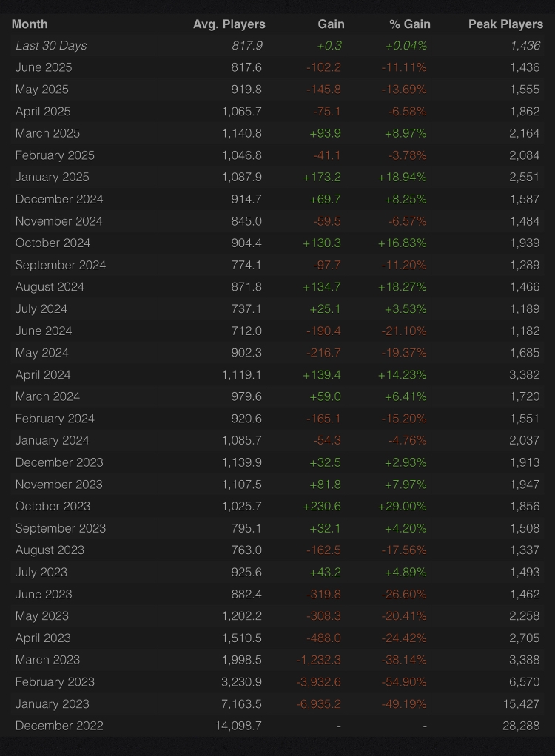This screenshot has width=555, height=756.
Task: Click the December 2022 month label
Action: coord(59,726)
